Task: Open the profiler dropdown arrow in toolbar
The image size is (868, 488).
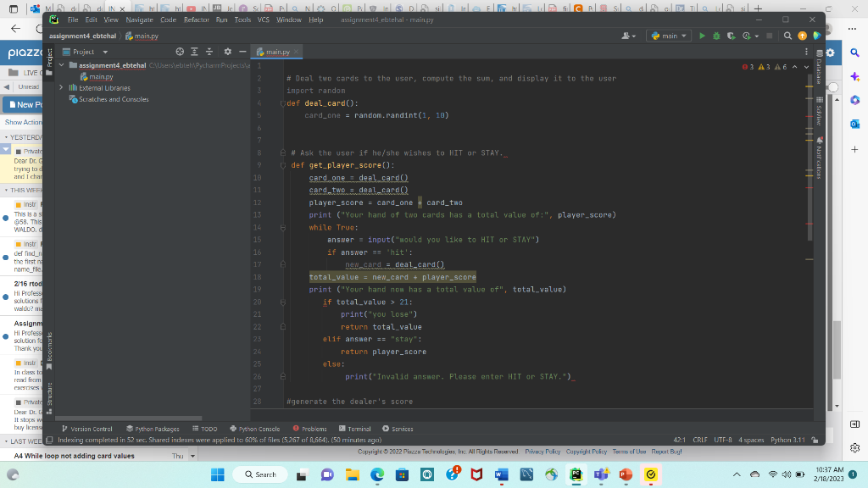Action: pos(757,36)
